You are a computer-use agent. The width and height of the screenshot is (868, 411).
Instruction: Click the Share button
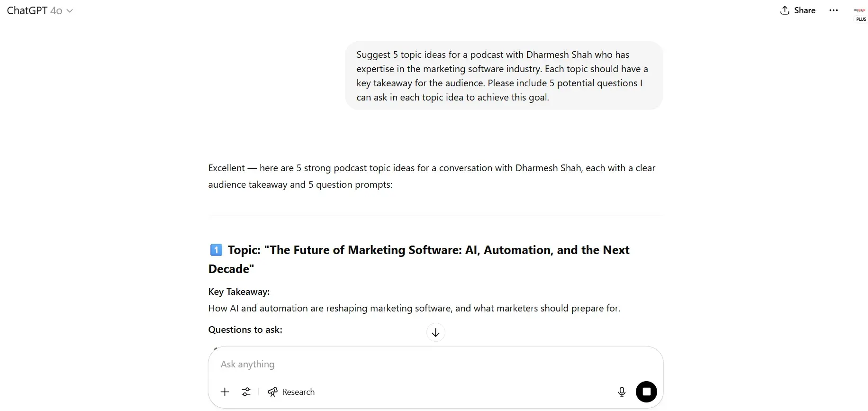[x=797, y=10]
